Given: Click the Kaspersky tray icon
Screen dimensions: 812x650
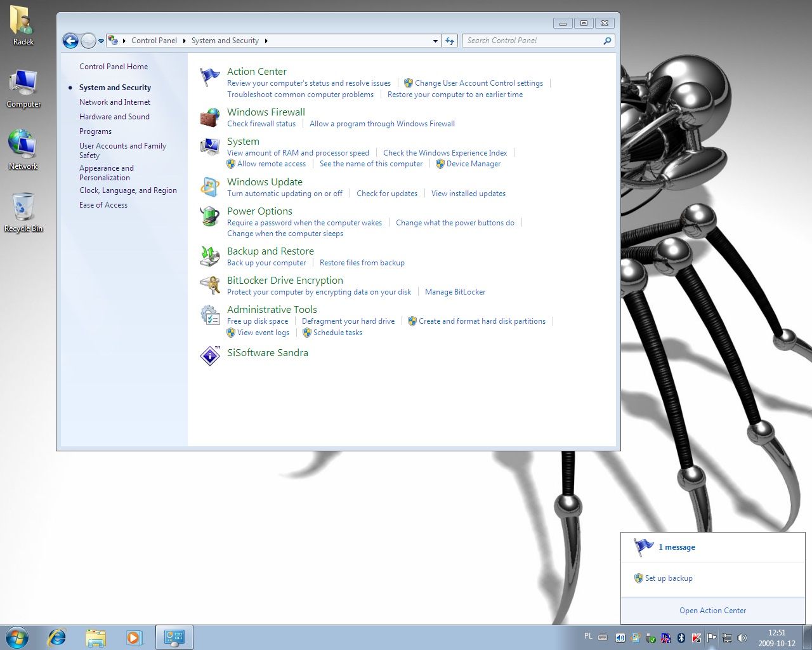Looking at the screenshot, I should click(697, 638).
